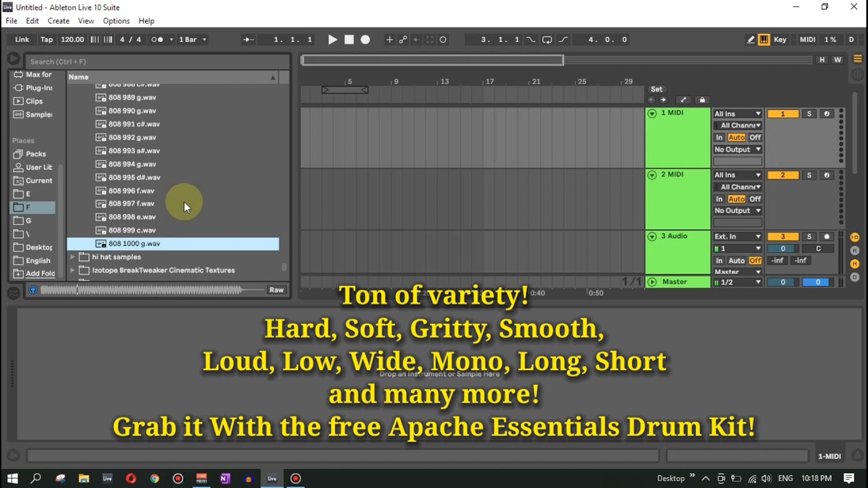Toggle the Punch-Out switch
868x488 pixels.
(x=564, y=39)
